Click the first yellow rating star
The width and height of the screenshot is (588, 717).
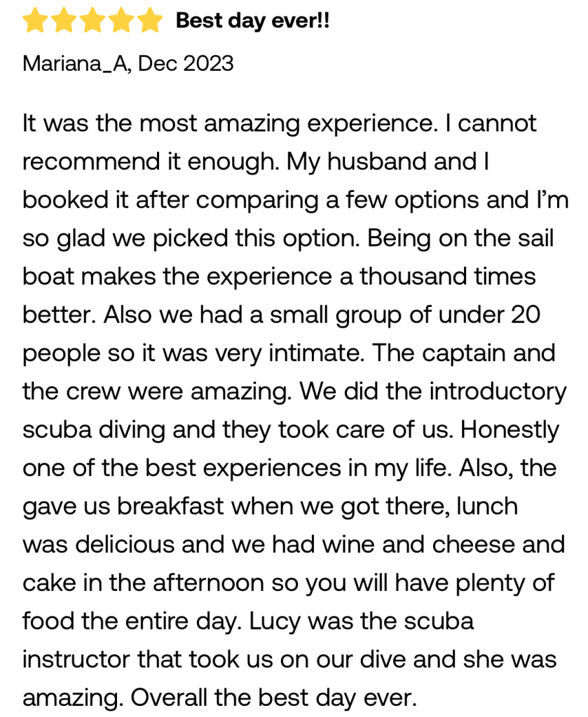coord(34,22)
